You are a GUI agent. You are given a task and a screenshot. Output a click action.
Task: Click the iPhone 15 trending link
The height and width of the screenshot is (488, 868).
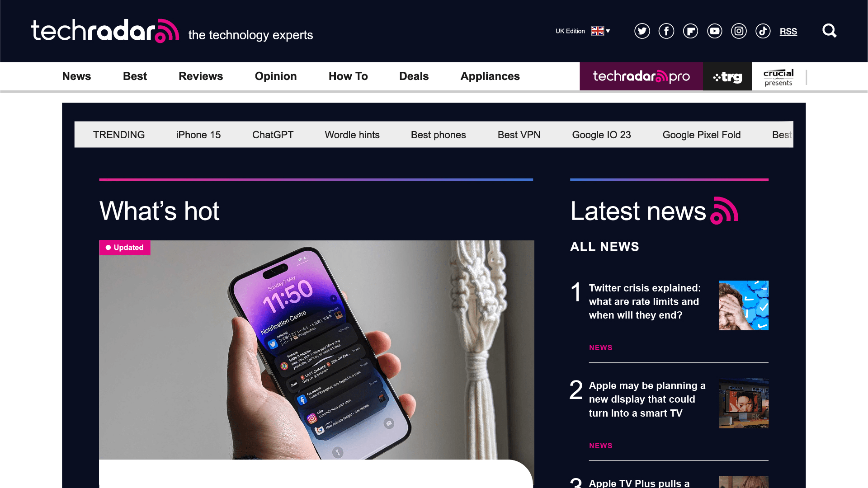(x=198, y=135)
